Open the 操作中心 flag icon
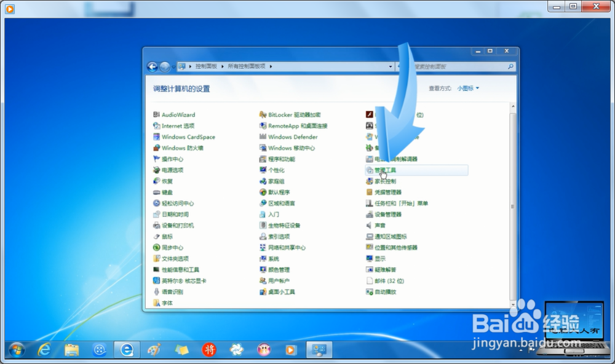The height and width of the screenshot is (364, 615). (156, 159)
